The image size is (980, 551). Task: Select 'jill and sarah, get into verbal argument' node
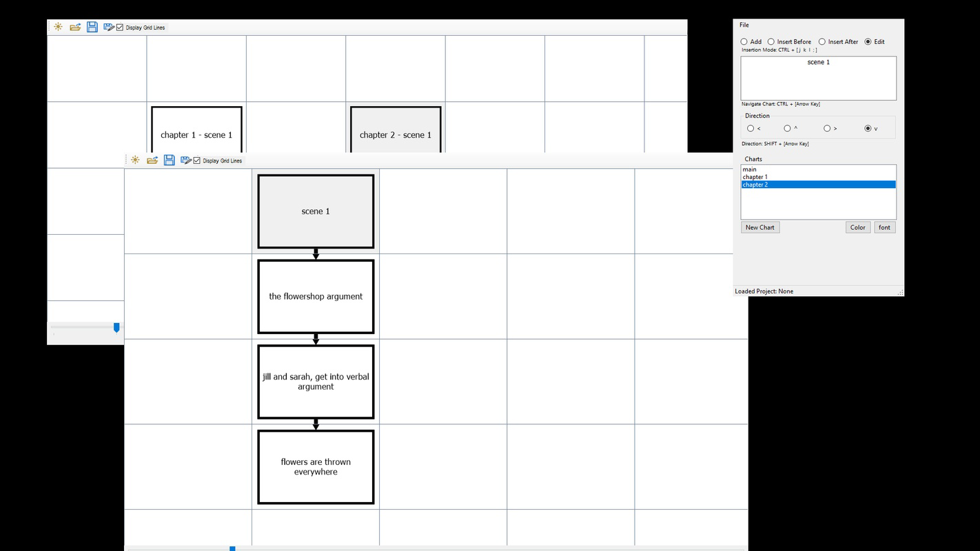pyautogui.click(x=316, y=382)
